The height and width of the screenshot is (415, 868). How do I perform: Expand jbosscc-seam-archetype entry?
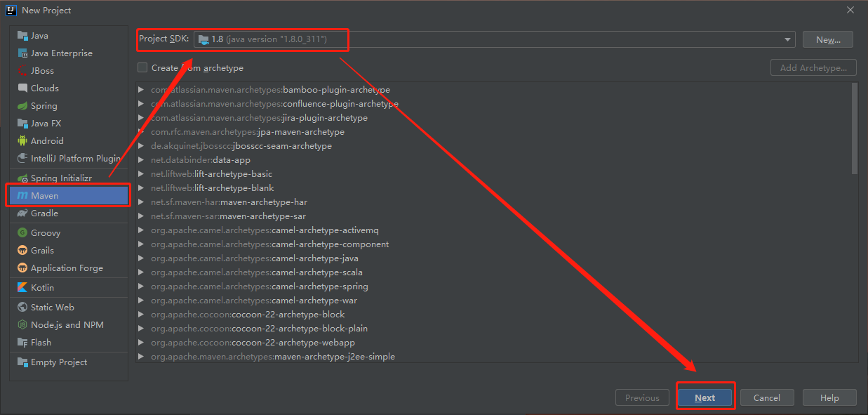tap(141, 146)
